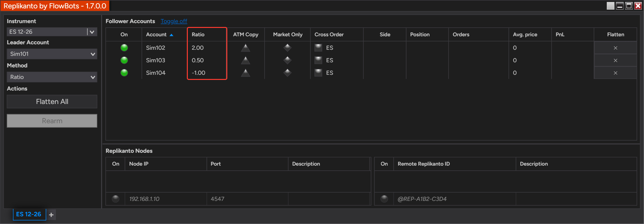The width and height of the screenshot is (644, 224).
Task: Click the ATM Copy column header
Action: [246, 34]
